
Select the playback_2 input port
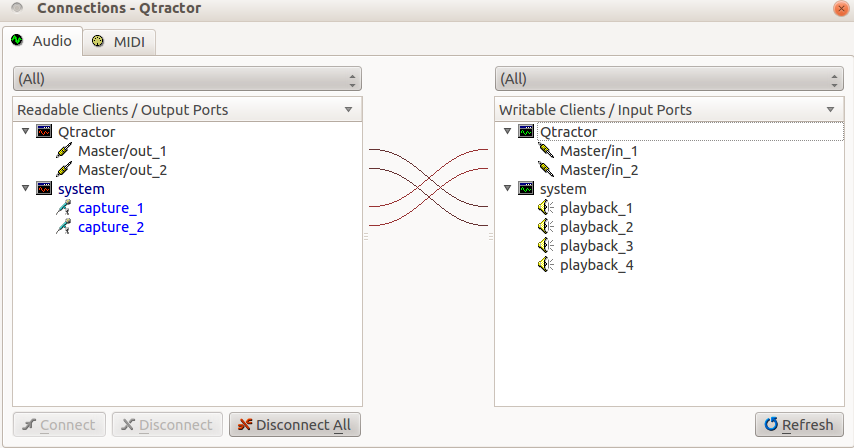(x=596, y=227)
